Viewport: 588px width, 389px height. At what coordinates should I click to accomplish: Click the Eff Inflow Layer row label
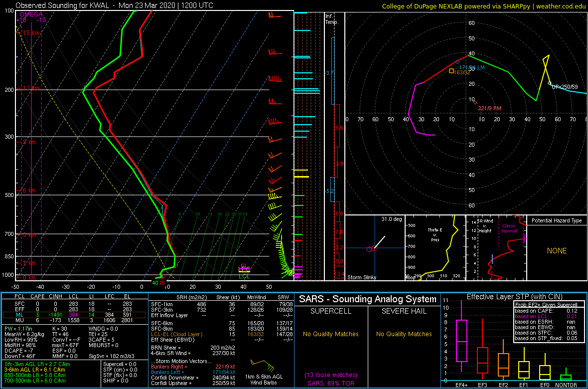[169, 315]
